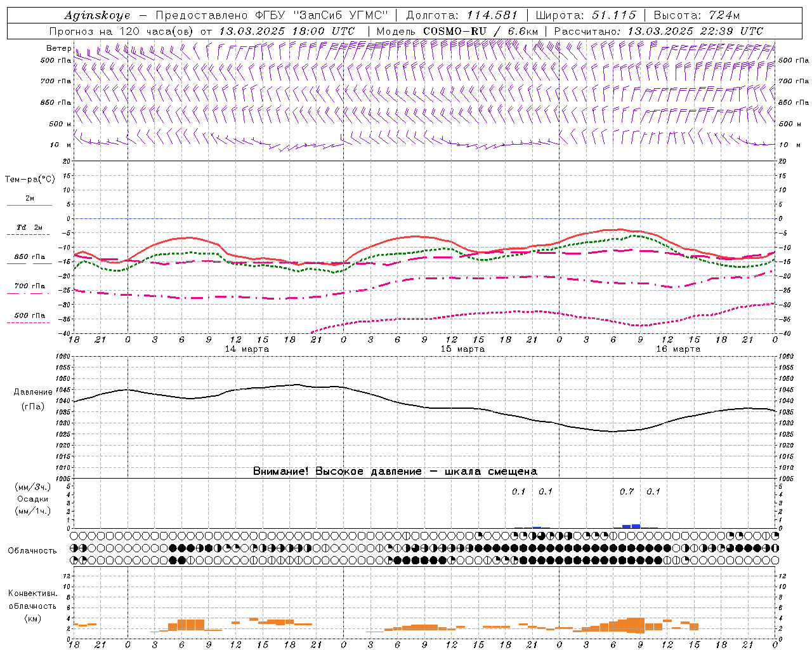Click the model label COSMO-RU / 6.6км

point(480,31)
